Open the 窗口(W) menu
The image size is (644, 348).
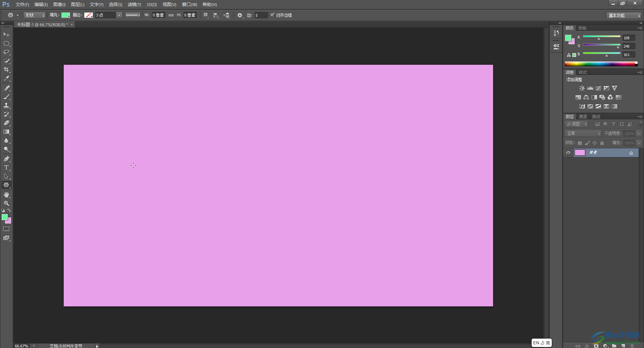click(x=190, y=4)
